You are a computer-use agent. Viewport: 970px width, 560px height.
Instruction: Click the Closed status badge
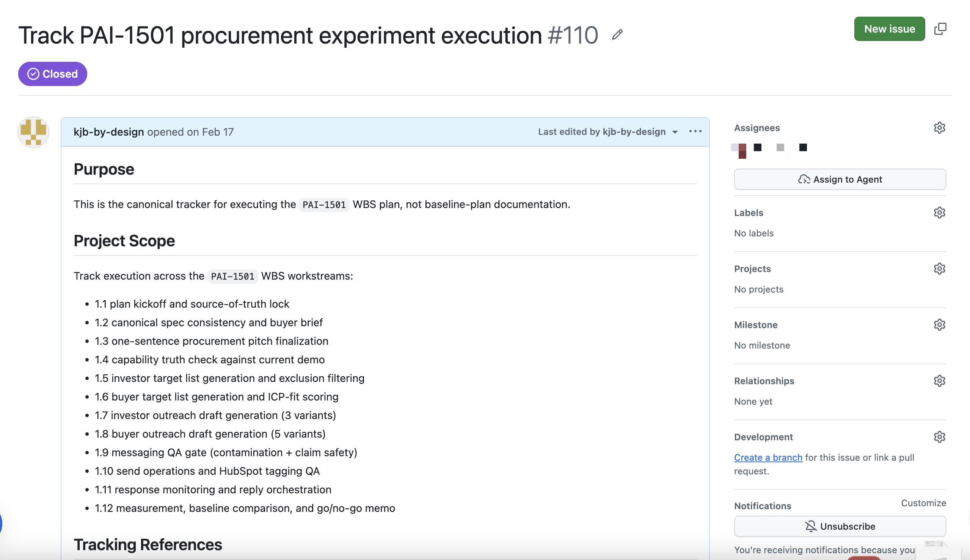point(53,74)
